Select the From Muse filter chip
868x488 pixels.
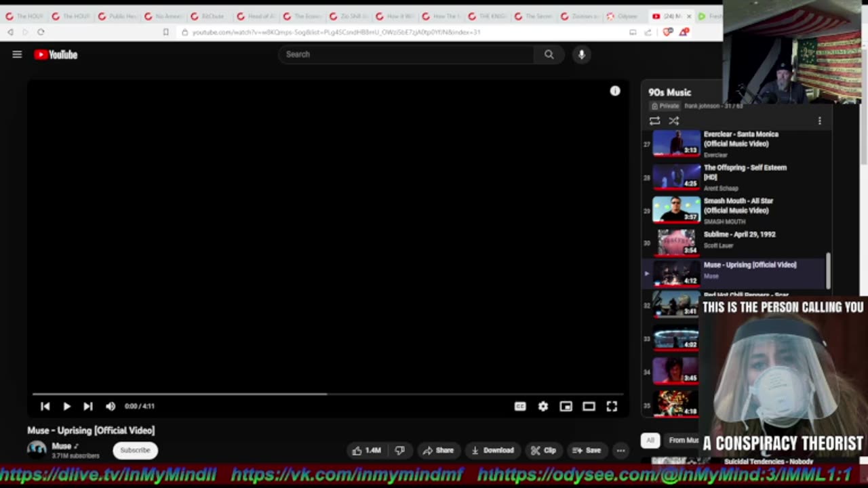(683, 441)
